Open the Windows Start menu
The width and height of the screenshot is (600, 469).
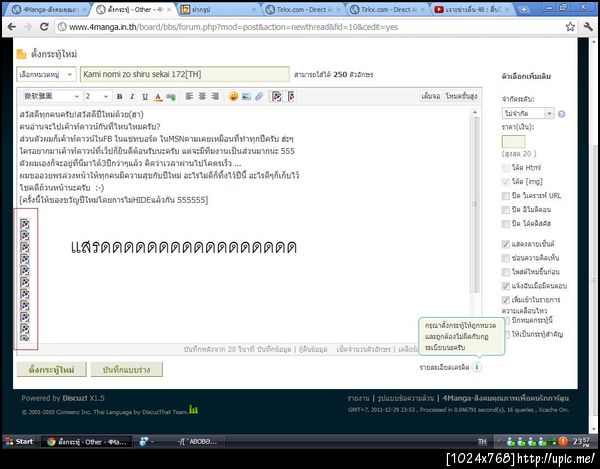(19, 441)
